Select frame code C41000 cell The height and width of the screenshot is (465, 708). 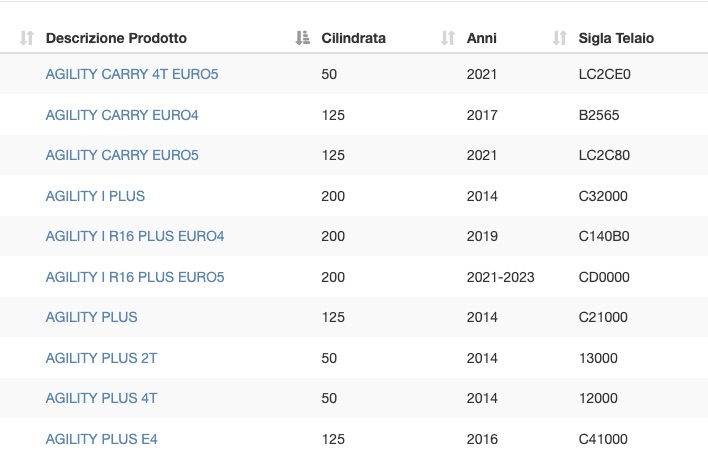click(x=603, y=439)
